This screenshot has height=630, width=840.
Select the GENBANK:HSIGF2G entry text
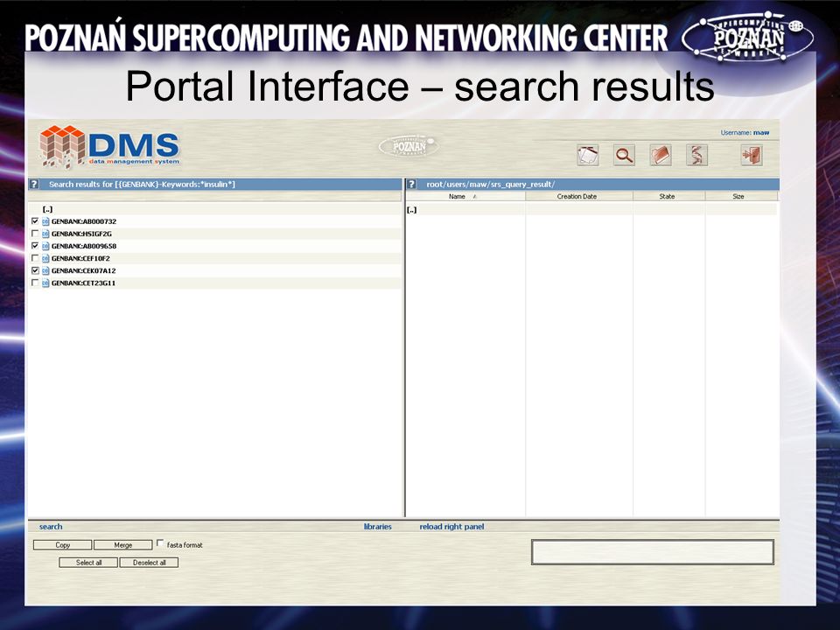coord(81,234)
